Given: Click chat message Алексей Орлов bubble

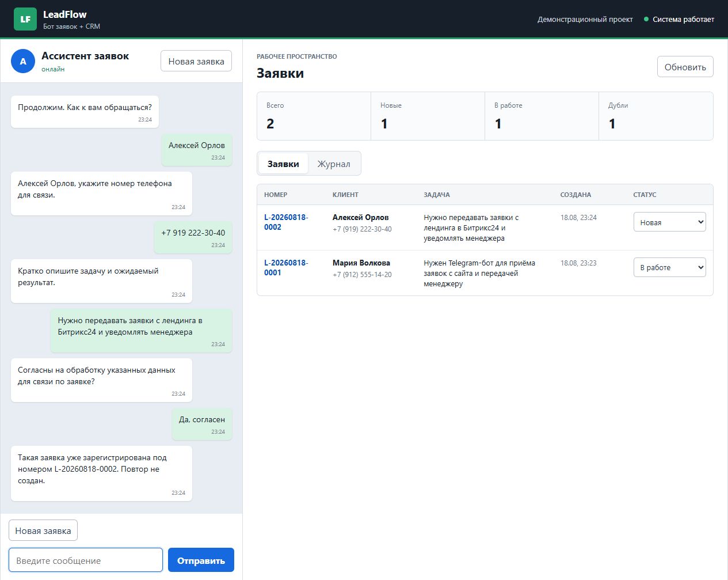Looking at the screenshot, I should click(x=197, y=150).
